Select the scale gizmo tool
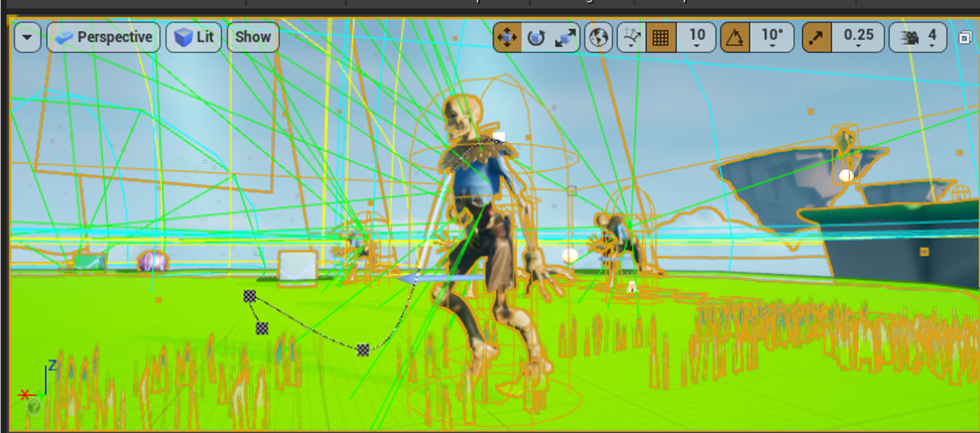Image resolution: width=980 pixels, height=433 pixels. click(x=565, y=38)
